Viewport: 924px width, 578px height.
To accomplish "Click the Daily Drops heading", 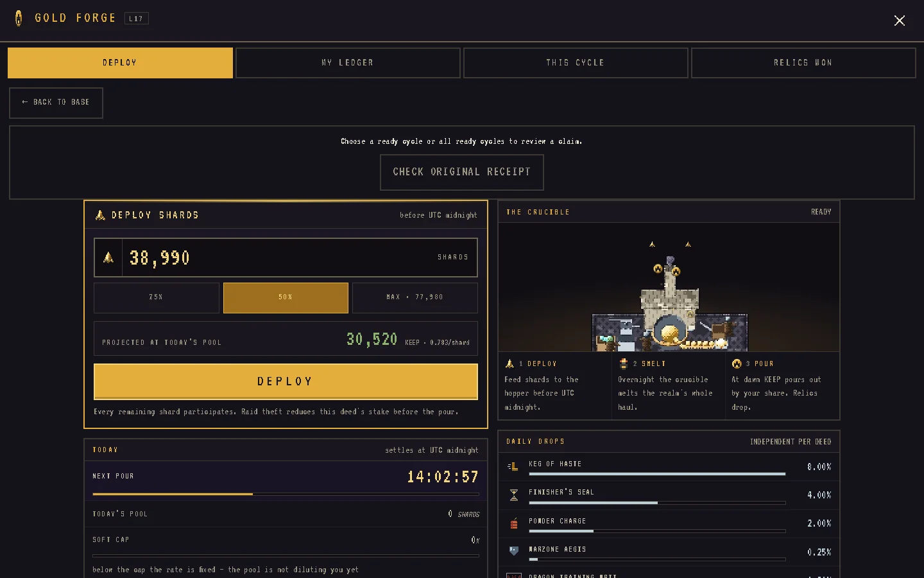I will coord(536,442).
